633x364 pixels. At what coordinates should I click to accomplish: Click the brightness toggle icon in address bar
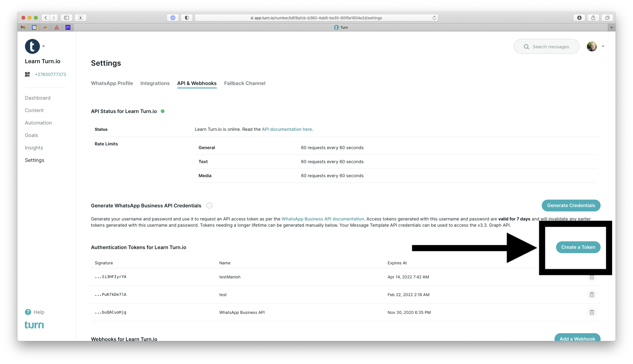187,17
